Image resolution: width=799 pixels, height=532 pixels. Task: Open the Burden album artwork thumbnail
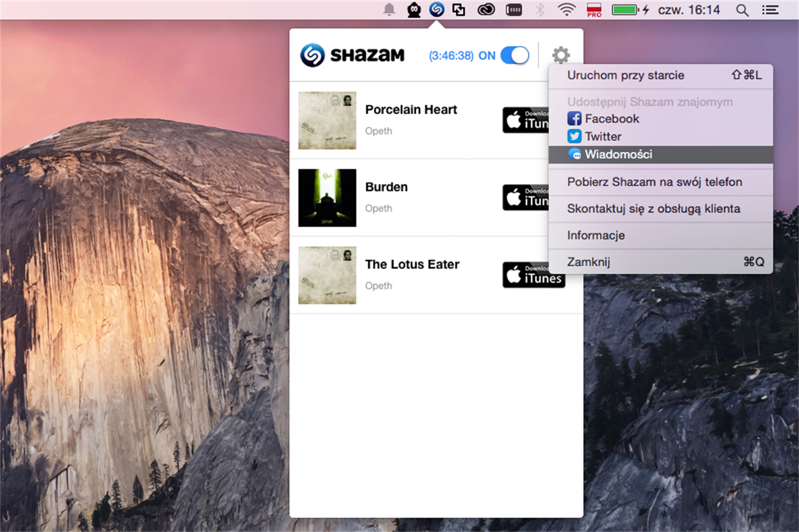point(326,198)
